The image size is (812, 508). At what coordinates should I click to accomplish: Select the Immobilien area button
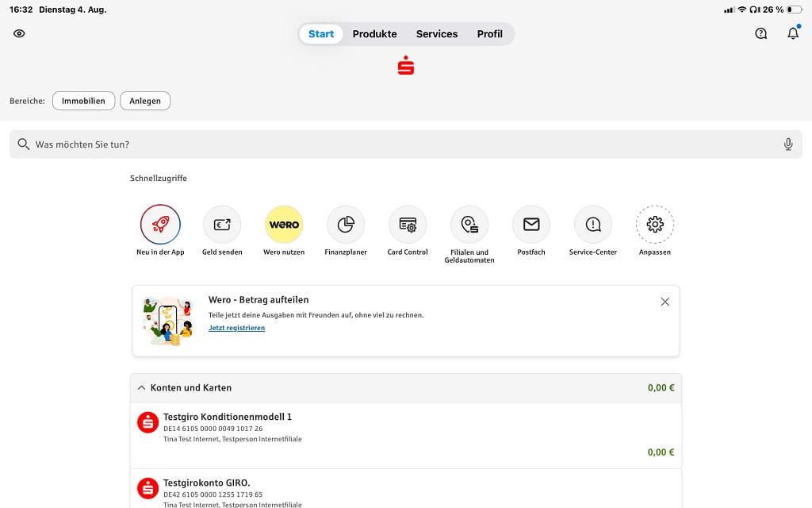(x=83, y=101)
